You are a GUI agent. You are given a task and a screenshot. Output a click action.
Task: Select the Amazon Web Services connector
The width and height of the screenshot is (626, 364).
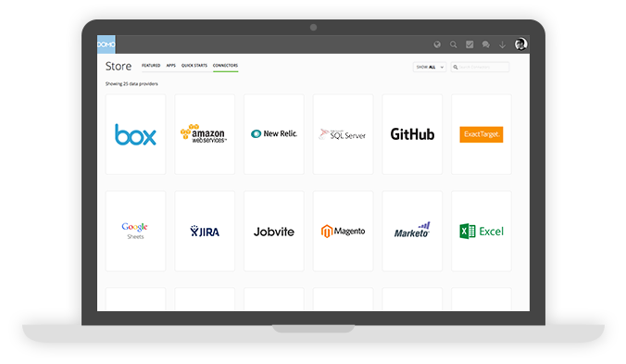pyautogui.click(x=205, y=134)
